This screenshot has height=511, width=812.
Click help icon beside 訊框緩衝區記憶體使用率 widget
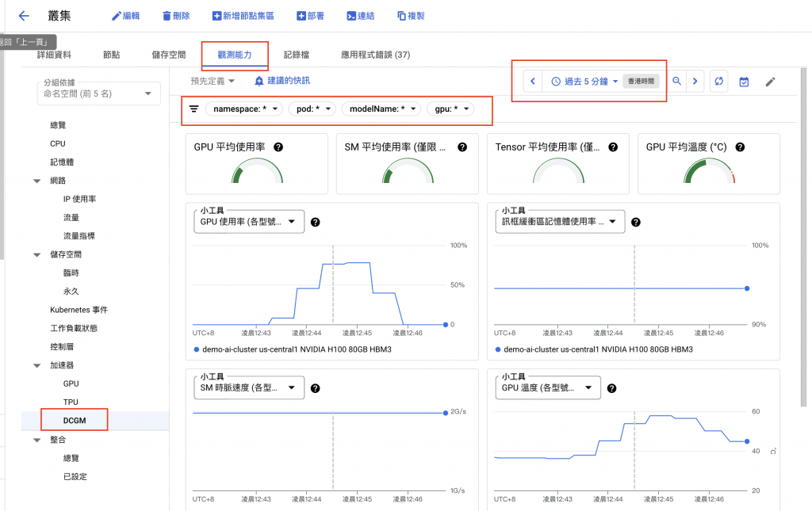pyautogui.click(x=636, y=223)
